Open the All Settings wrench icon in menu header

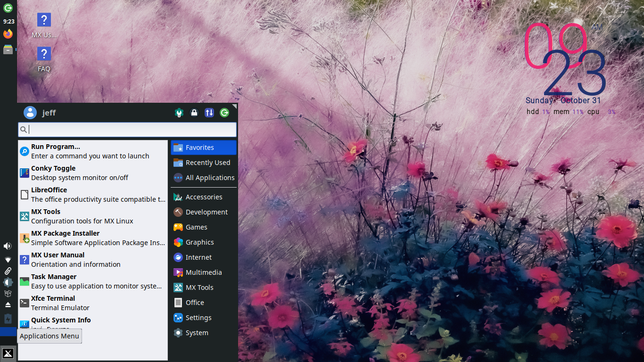(179, 113)
